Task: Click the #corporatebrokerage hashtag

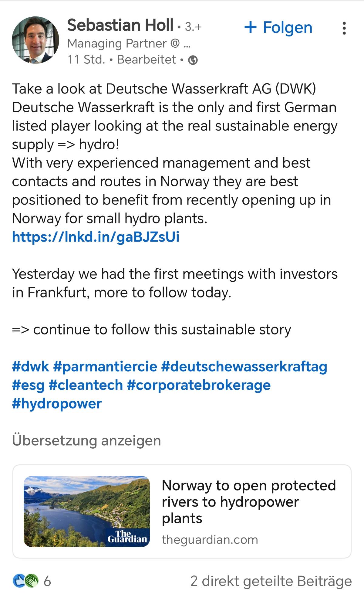Action: 199,385
